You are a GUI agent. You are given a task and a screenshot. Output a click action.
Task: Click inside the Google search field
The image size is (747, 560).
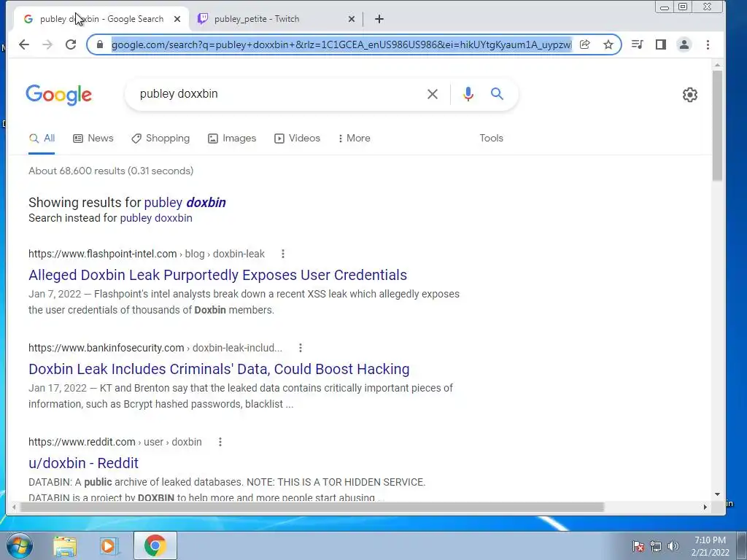pos(276,94)
